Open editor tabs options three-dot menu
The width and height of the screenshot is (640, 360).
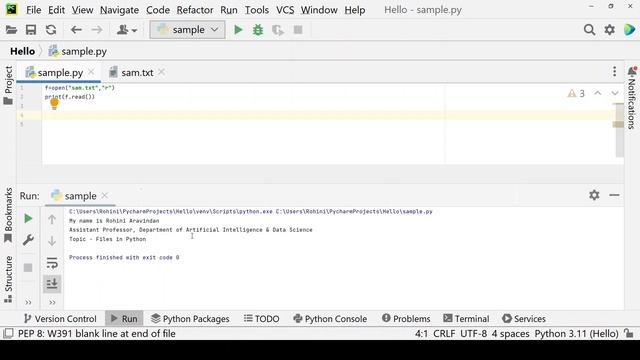click(x=614, y=72)
